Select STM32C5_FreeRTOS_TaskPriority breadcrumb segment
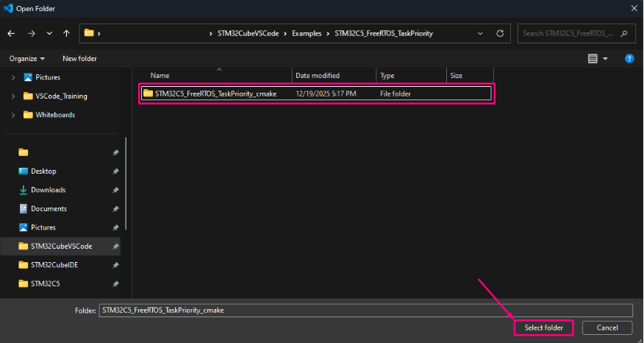Image resolution: width=644 pixels, height=343 pixels. (x=384, y=34)
